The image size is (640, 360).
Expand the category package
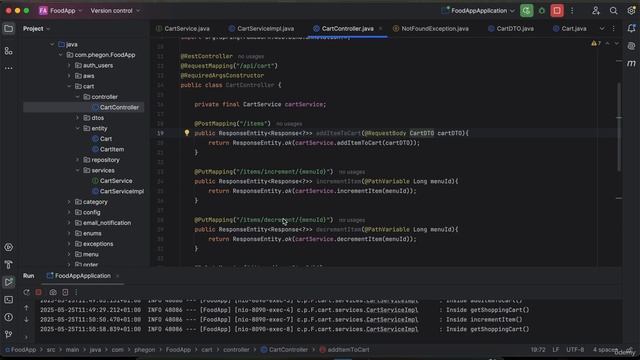[69, 202]
